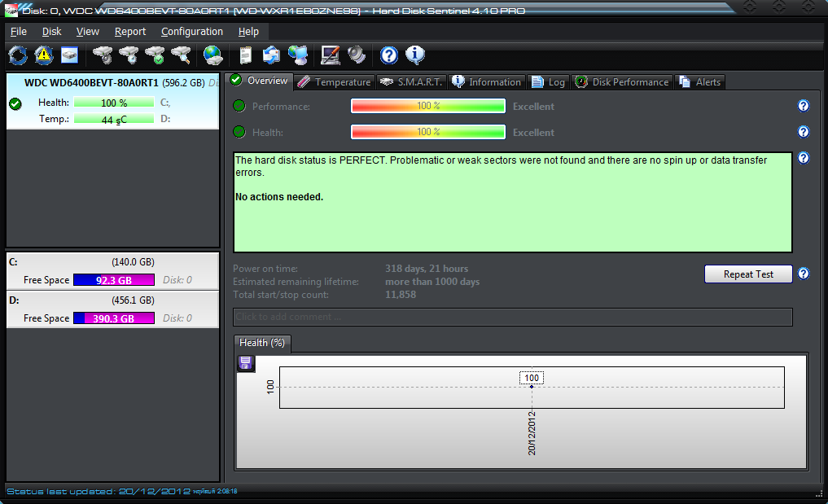
Task: Click the C: free space 92.3 GB bar
Action: tap(114, 280)
